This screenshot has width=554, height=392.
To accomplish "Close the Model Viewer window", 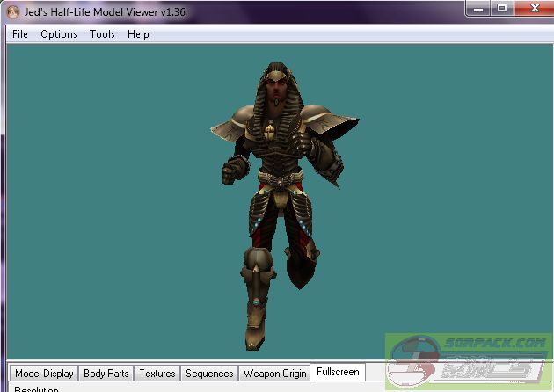I will 535,9.
